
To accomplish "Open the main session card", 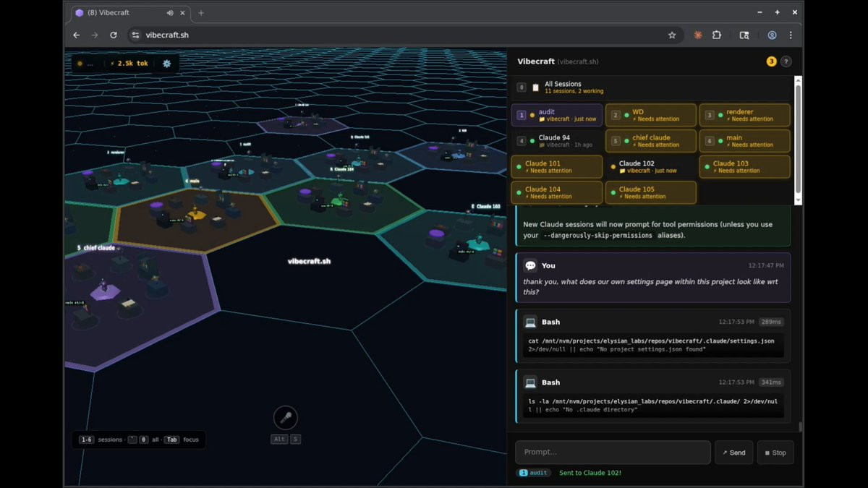I will [x=745, y=141].
